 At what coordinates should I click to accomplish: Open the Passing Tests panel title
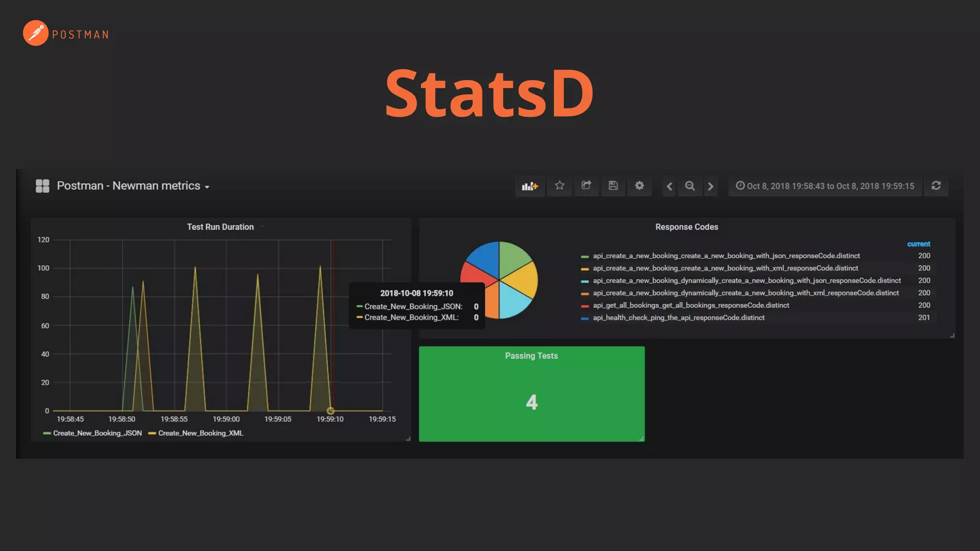[x=531, y=356]
